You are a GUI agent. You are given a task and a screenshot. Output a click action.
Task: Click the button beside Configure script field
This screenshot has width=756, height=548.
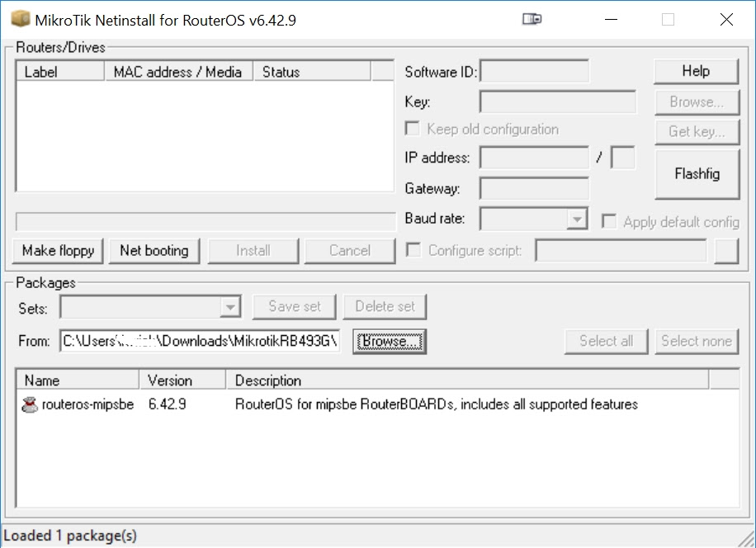pos(726,251)
